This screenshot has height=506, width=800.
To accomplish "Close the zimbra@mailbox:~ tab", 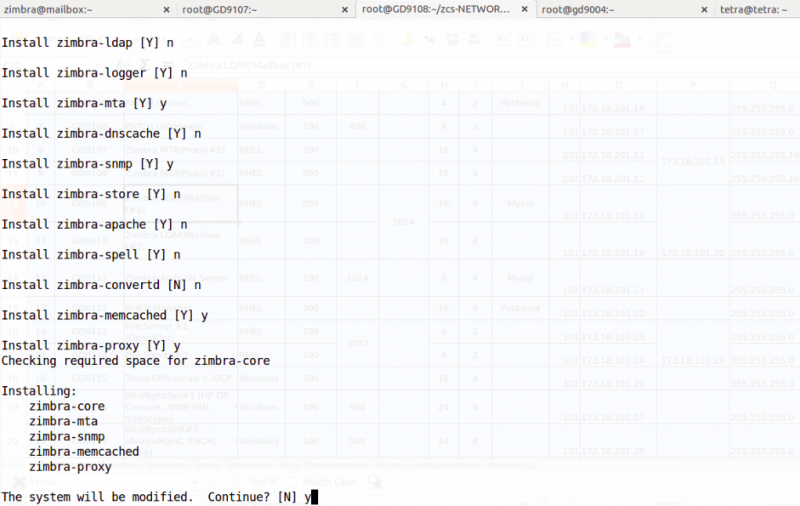I will click(x=166, y=10).
